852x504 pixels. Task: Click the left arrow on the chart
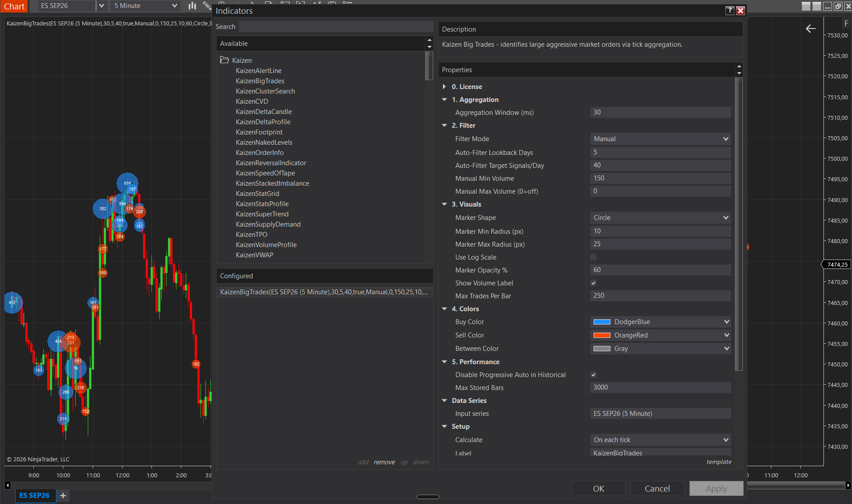[x=811, y=29]
